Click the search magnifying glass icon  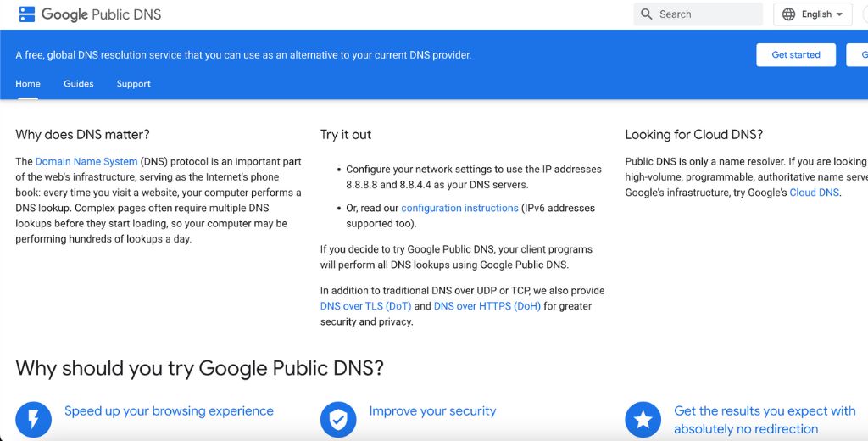tap(647, 14)
